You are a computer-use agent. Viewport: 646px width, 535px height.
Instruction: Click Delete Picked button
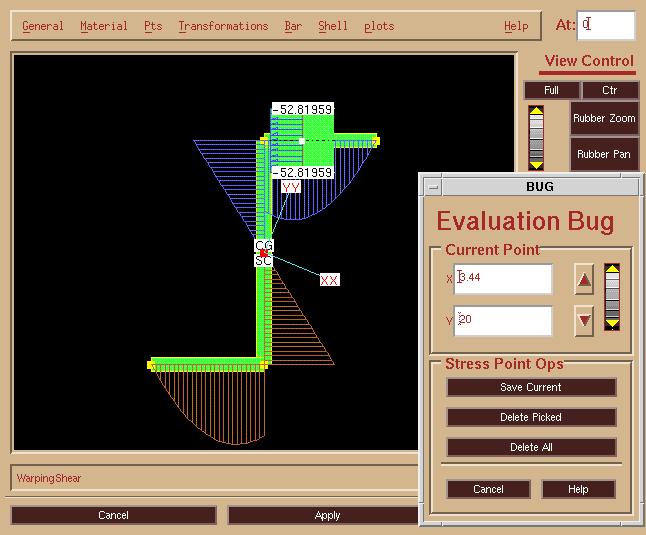pos(531,417)
